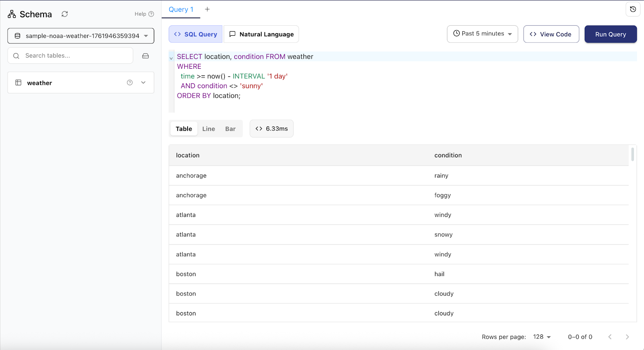644x350 pixels.
Task: Click the Run Query button
Action: click(x=611, y=34)
